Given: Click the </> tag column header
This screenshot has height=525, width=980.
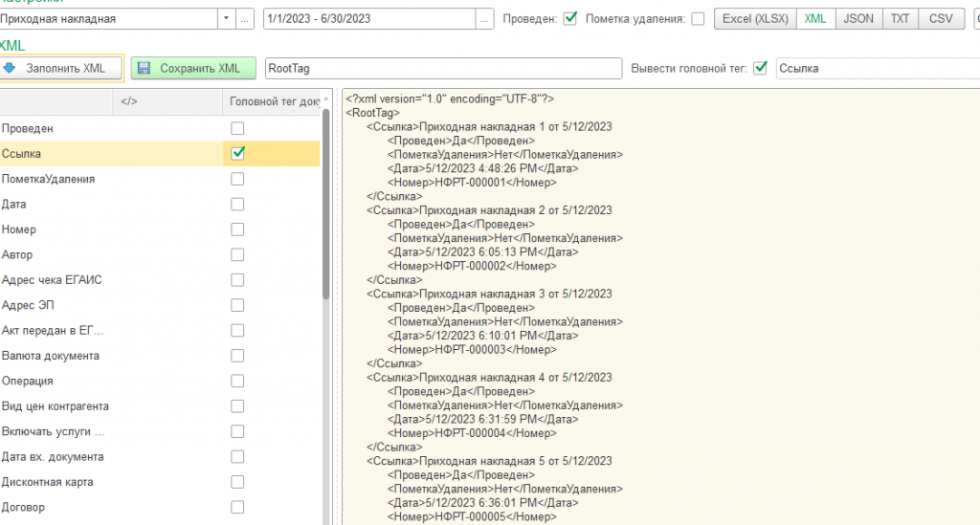Looking at the screenshot, I should coord(130,101).
